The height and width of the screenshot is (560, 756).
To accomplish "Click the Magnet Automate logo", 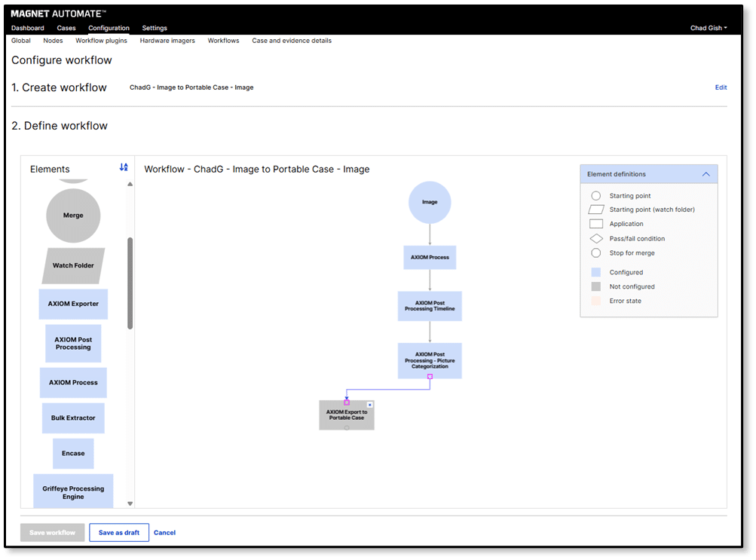I will coord(58,14).
